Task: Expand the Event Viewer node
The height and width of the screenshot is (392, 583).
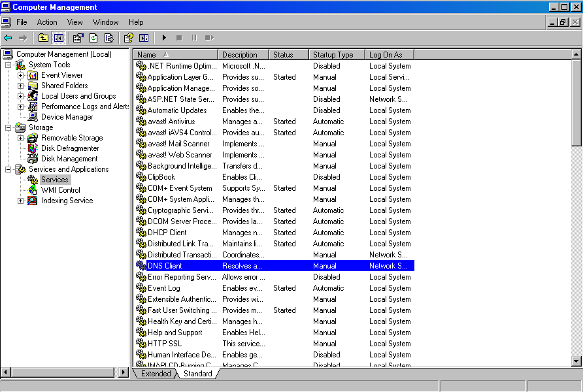Action: 20,75
